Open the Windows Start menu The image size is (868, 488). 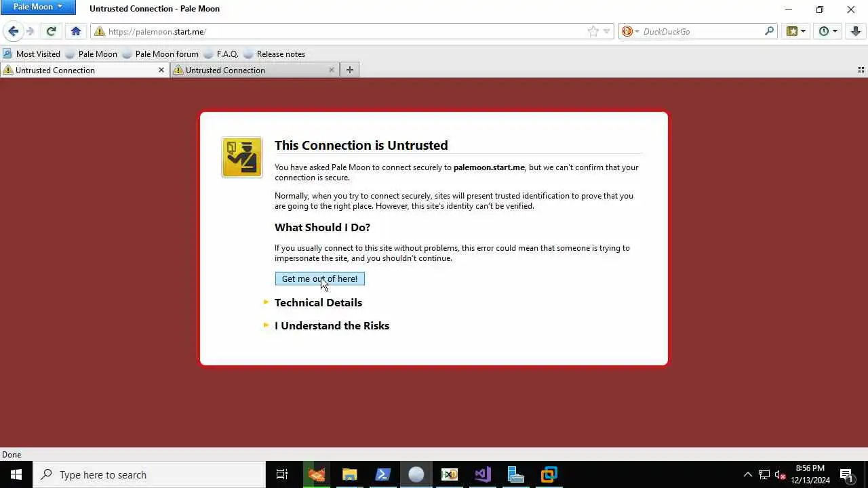16,474
